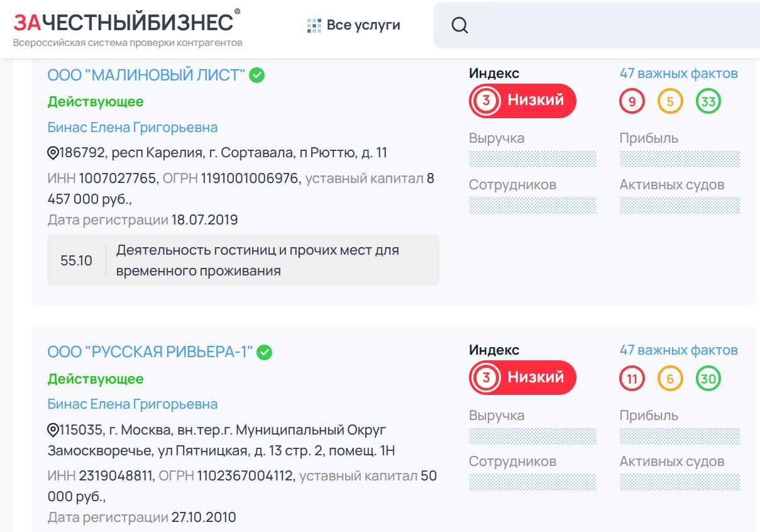Open 47 важных фактов link for МАЛИНОВЫЙ ЛИСТ

[679, 73]
